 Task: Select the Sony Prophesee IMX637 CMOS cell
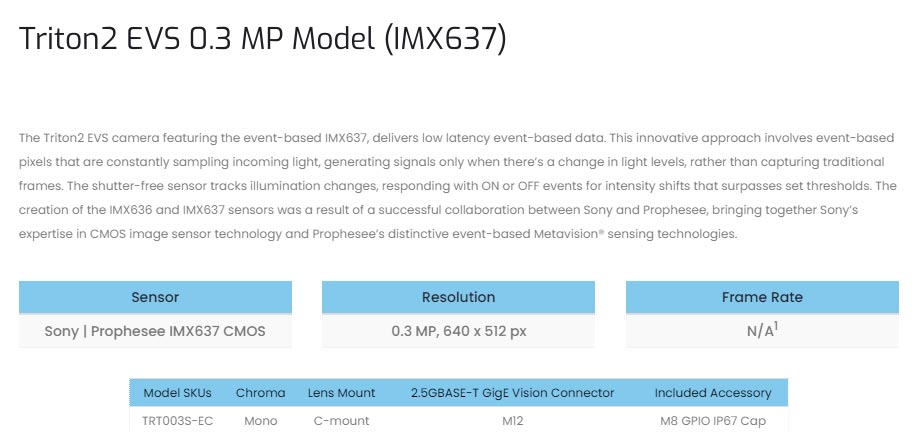[x=155, y=331]
